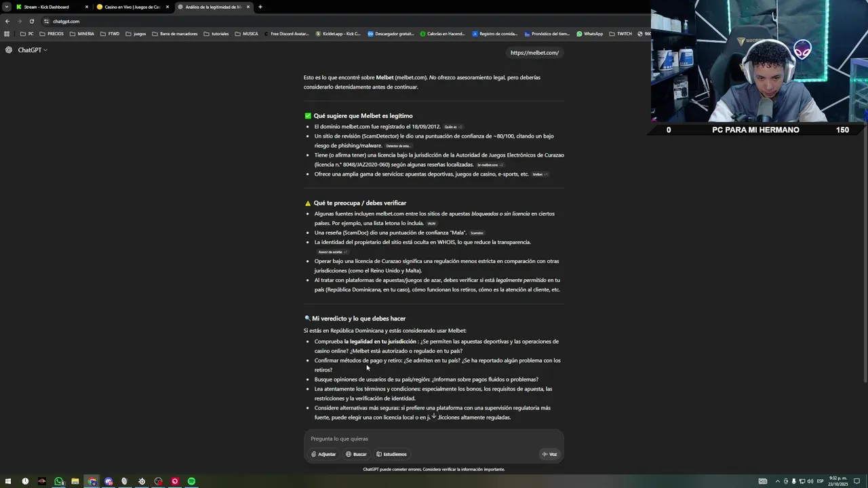Open Discord from the taskbar
Image resolution: width=868 pixels, height=488 pixels.
[108, 481]
